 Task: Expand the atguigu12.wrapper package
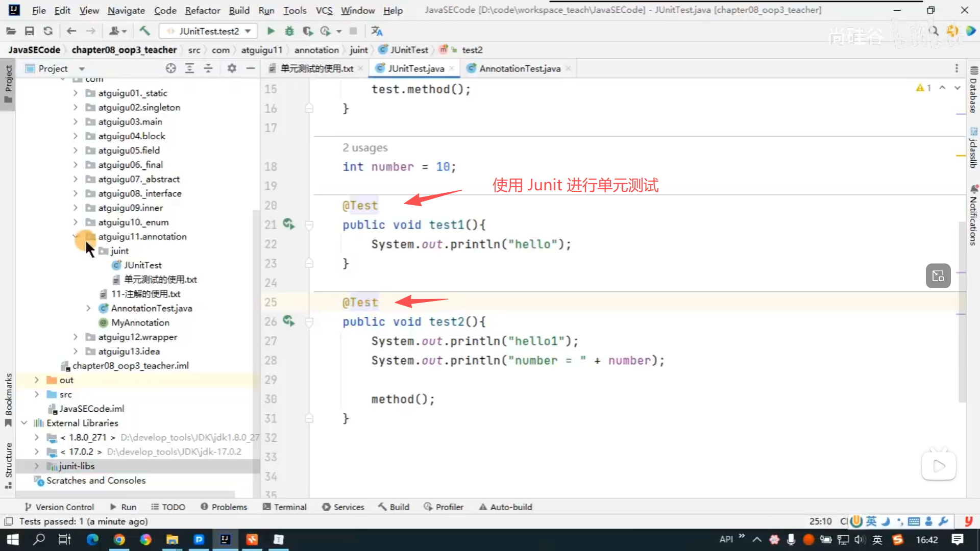(76, 337)
